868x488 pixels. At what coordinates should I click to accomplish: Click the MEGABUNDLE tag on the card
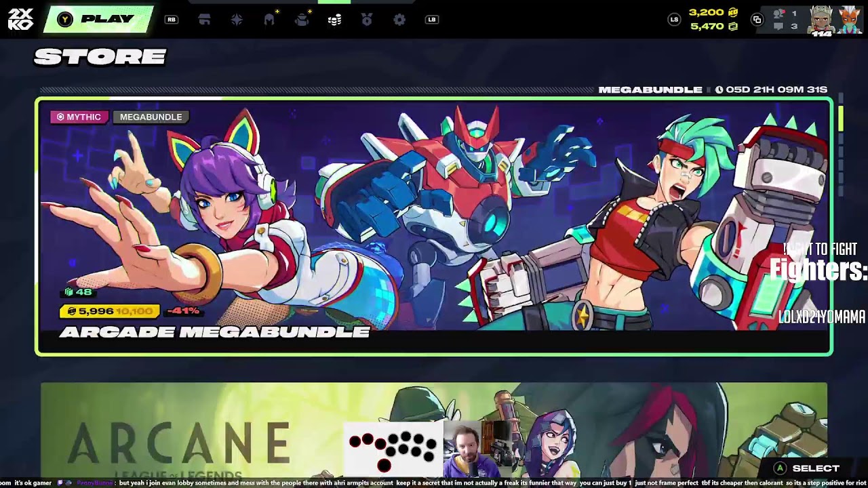pos(151,117)
